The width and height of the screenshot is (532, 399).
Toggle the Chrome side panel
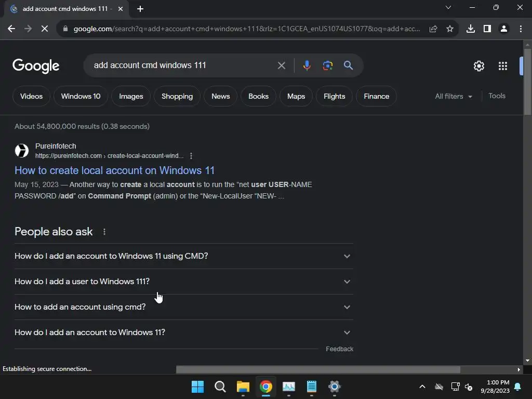487,29
